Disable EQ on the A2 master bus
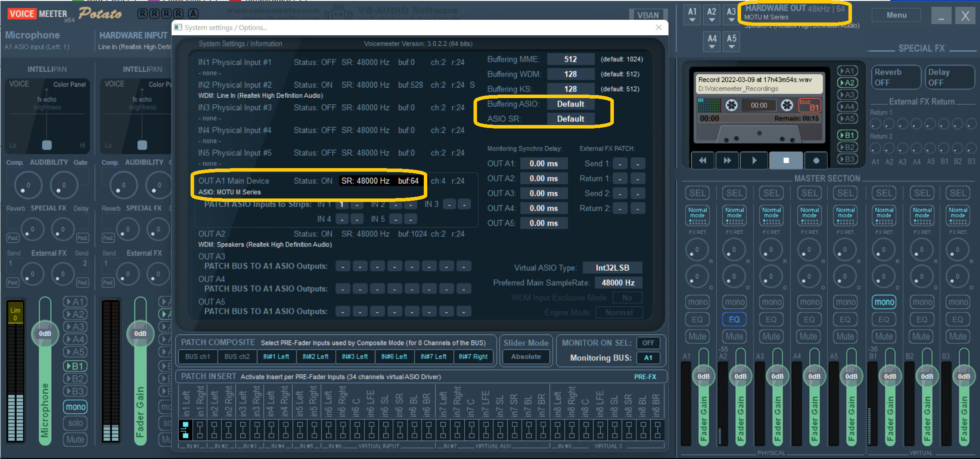 click(734, 319)
